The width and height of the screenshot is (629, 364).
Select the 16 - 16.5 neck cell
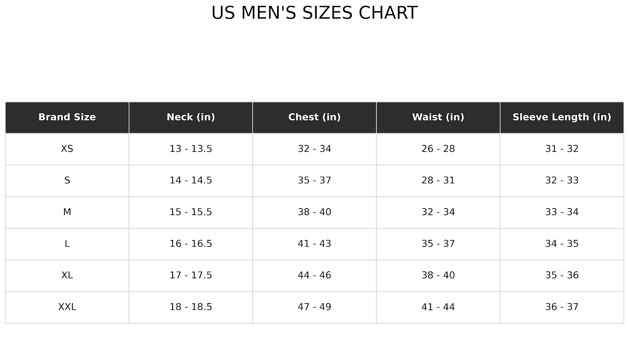click(x=191, y=244)
